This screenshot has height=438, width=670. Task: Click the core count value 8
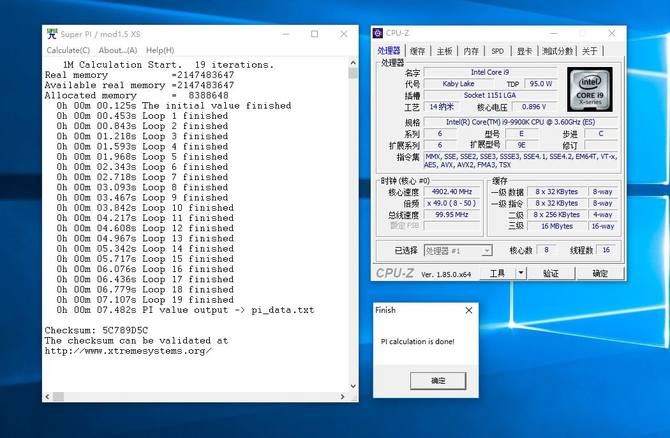[x=546, y=250]
